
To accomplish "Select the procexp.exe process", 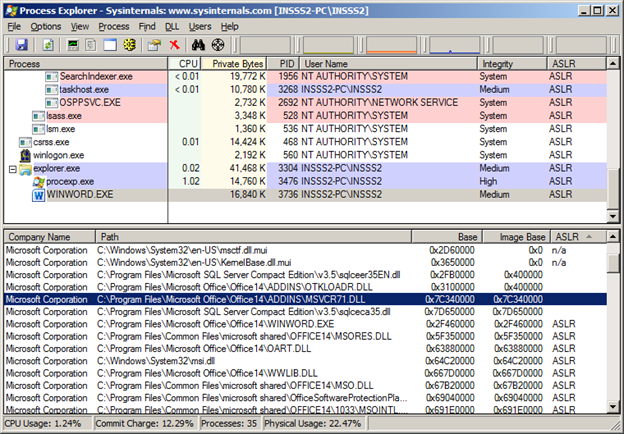I will 69,182.
